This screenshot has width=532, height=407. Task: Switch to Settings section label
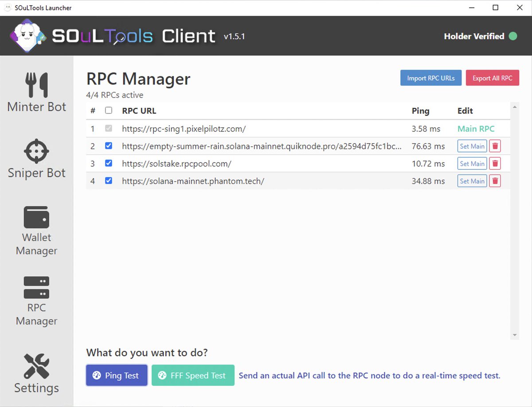(37, 388)
